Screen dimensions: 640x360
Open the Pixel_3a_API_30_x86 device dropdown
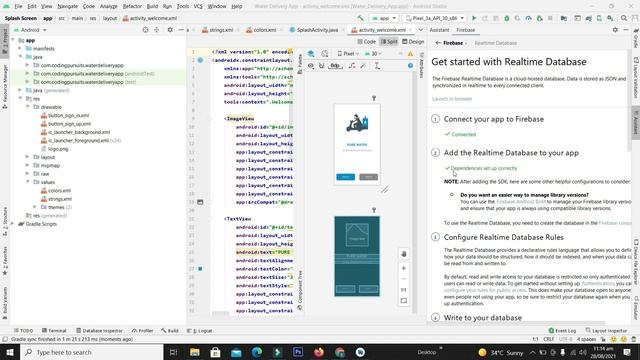[435, 18]
